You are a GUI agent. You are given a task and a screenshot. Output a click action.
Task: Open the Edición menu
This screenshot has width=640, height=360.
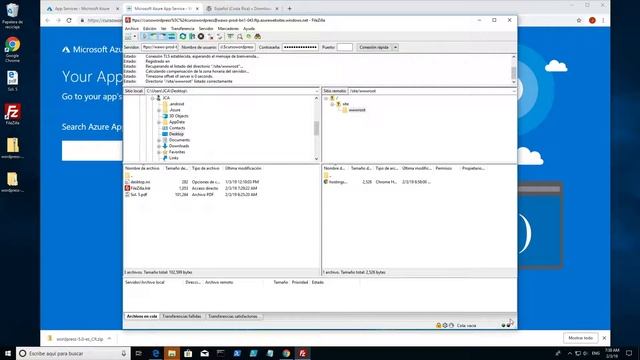pos(149,29)
